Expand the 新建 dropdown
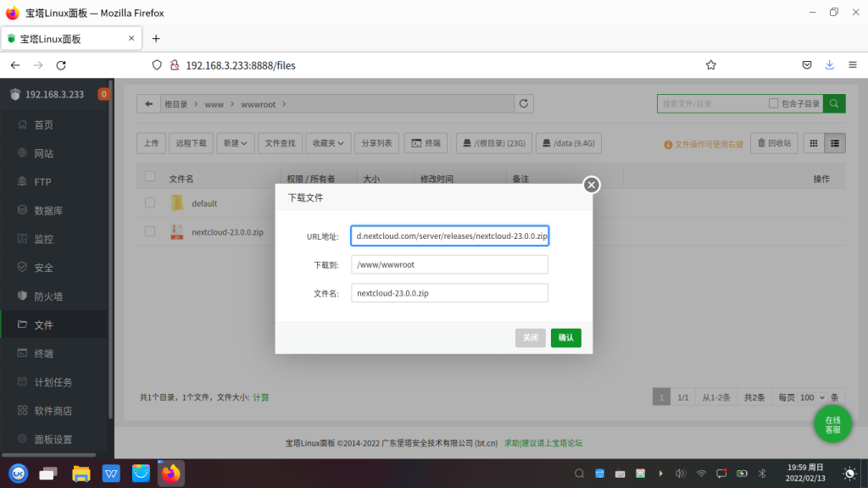The width and height of the screenshot is (868, 488). (236, 143)
